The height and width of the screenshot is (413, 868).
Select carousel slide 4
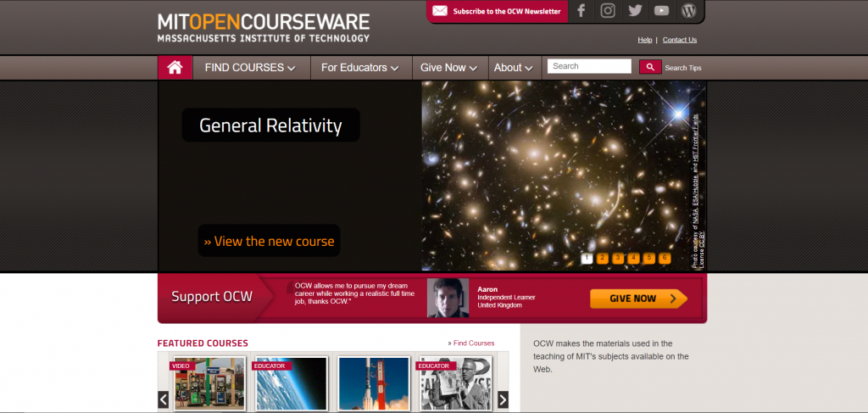pyautogui.click(x=634, y=258)
